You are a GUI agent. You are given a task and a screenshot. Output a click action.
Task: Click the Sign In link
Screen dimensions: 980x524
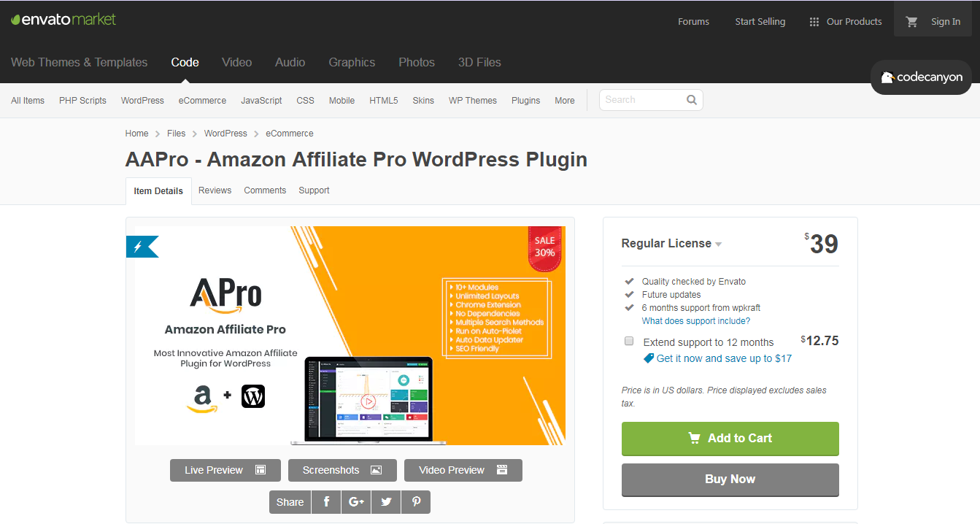(x=946, y=22)
